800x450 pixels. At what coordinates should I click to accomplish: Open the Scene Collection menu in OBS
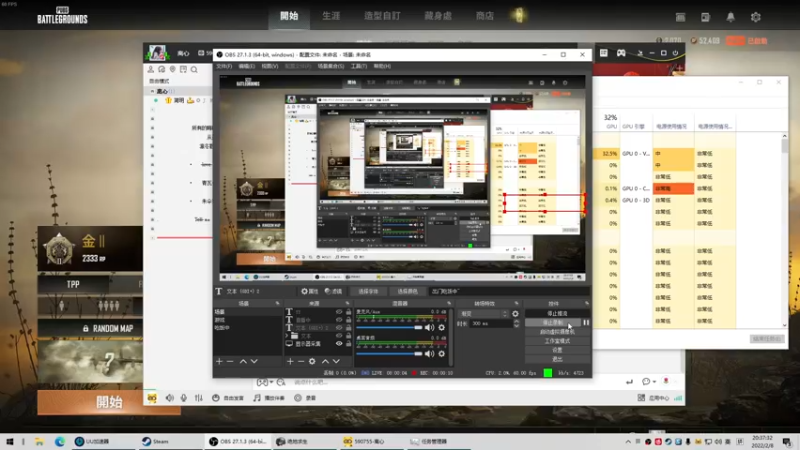click(x=331, y=66)
